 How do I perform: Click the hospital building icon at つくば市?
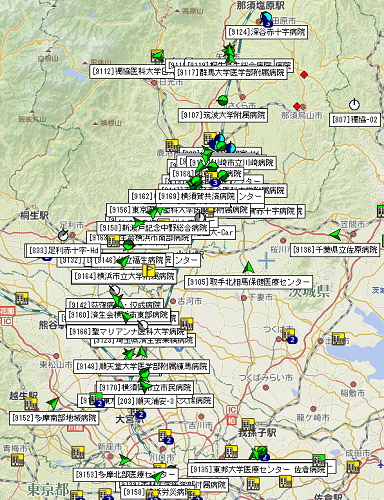point(288,334)
